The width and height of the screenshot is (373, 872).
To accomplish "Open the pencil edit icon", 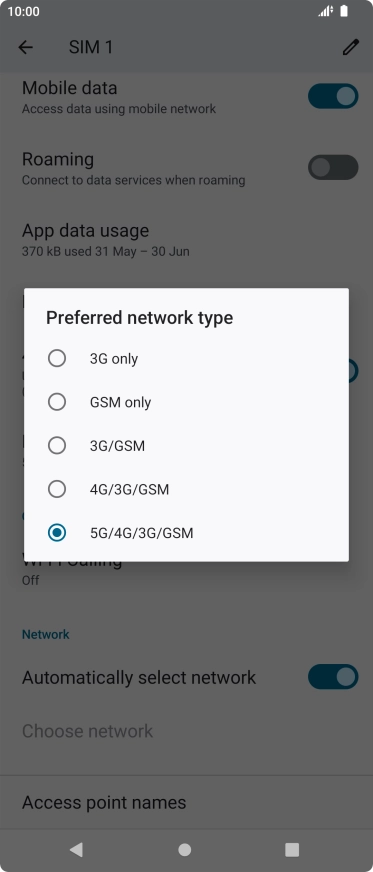I will coord(350,48).
